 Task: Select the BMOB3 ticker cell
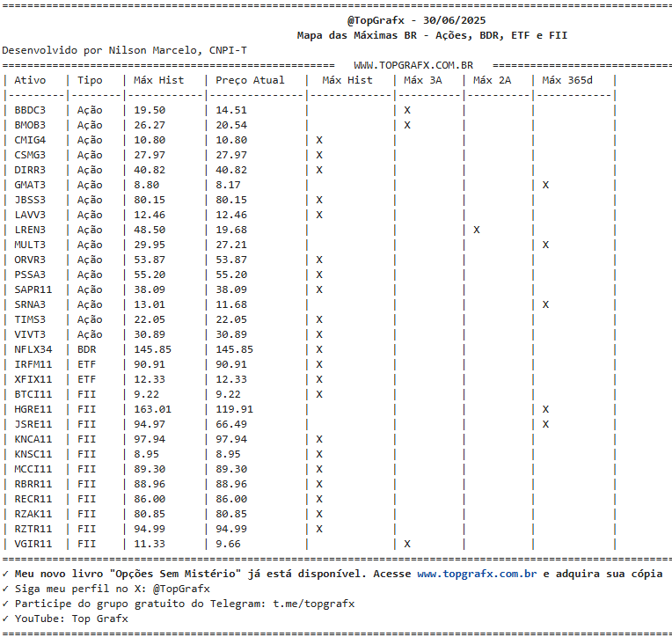[x=30, y=125]
